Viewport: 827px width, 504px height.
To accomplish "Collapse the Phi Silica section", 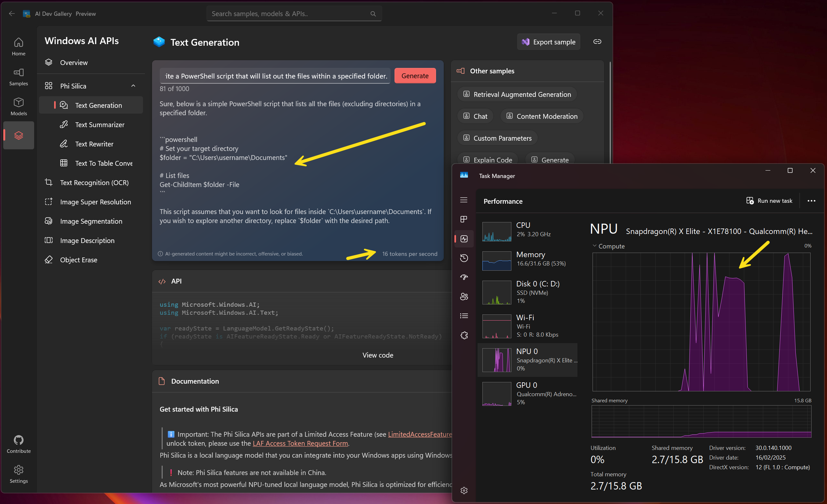I will coord(133,86).
